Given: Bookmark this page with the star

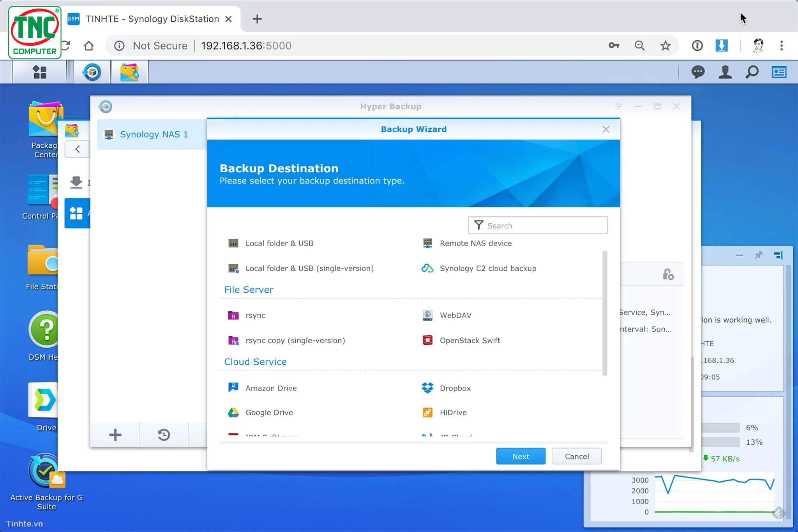Looking at the screenshot, I should tap(666, 46).
